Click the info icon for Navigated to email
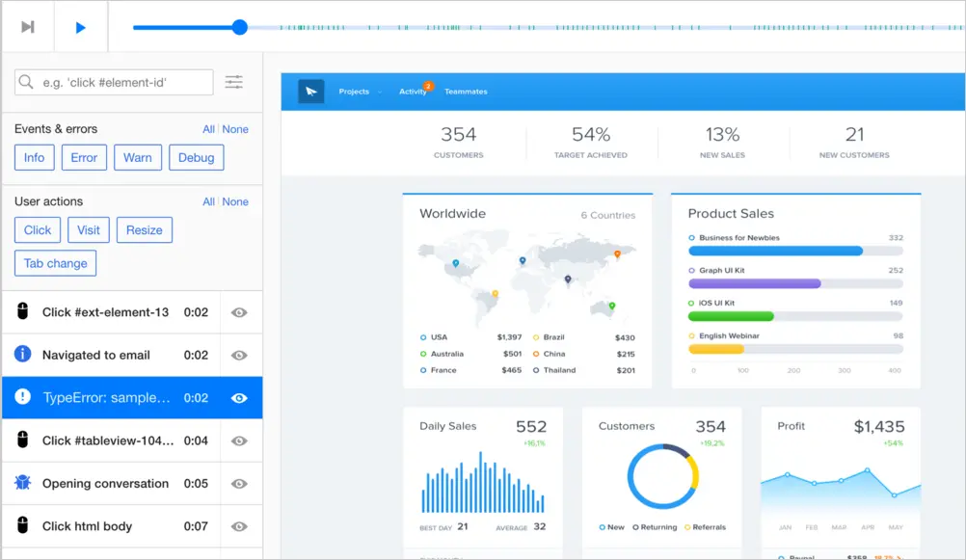 (x=23, y=354)
